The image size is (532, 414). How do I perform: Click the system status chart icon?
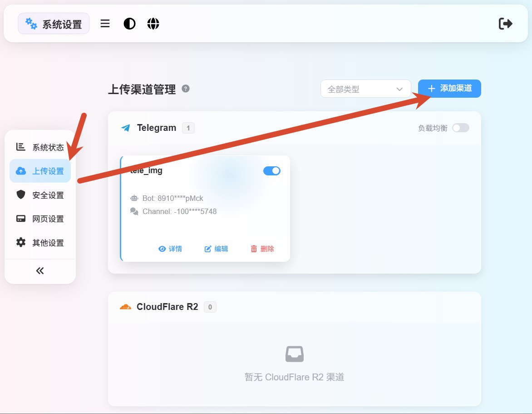(x=21, y=147)
